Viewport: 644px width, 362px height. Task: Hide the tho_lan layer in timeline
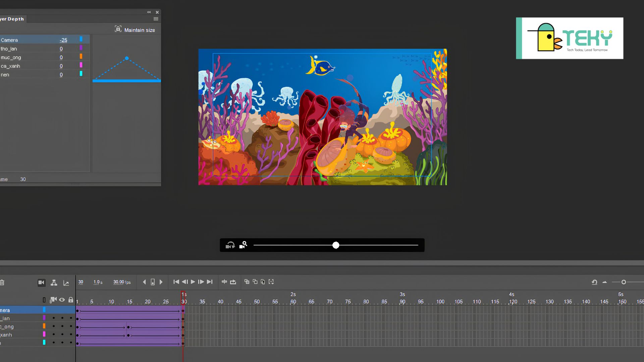tap(62, 318)
